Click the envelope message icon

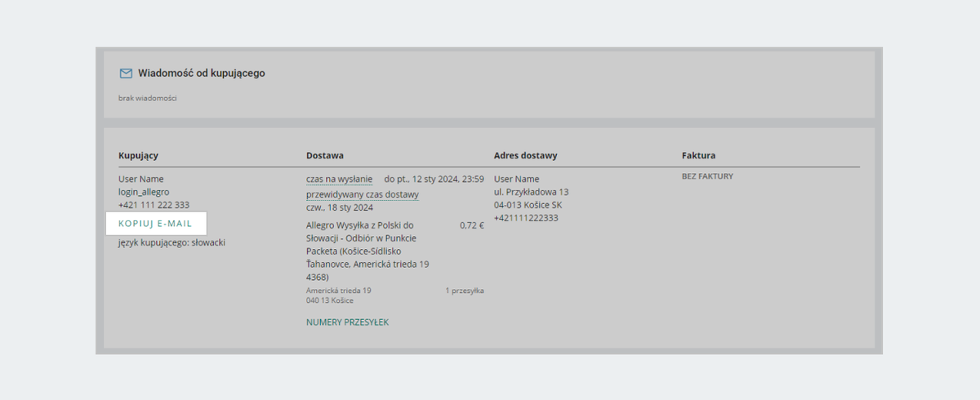[126, 73]
